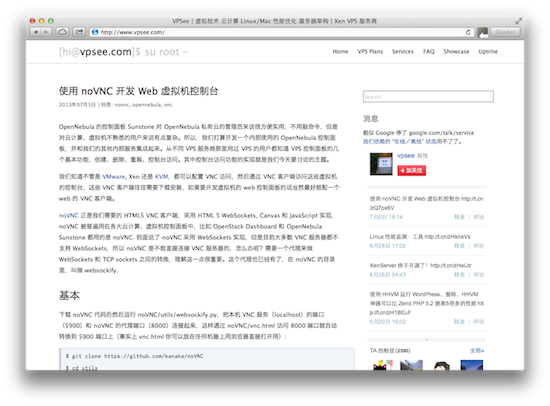The height and width of the screenshot is (406, 550).
Task: Open the VPS Plans menu item
Action: [370, 52]
